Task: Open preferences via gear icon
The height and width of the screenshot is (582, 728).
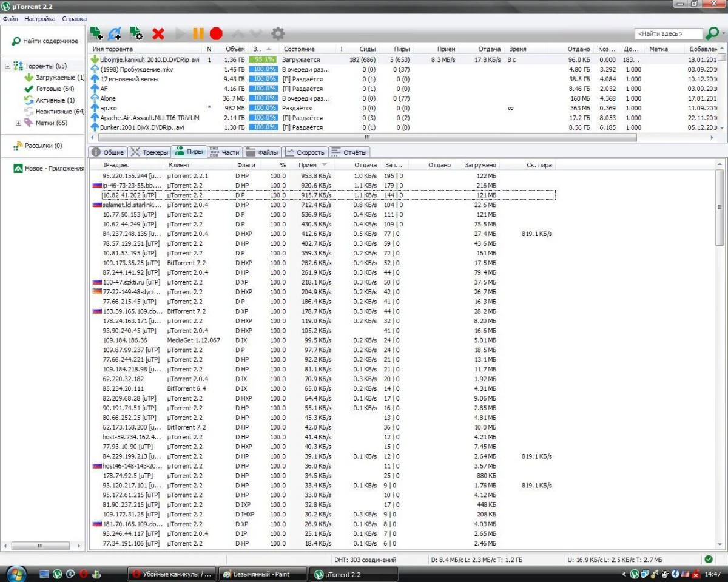Action: click(x=277, y=33)
